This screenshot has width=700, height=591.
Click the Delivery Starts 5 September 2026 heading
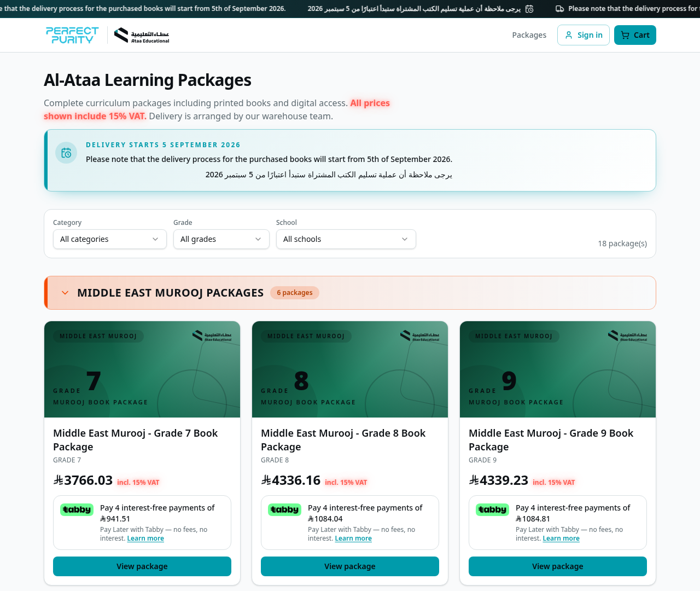tap(163, 145)
